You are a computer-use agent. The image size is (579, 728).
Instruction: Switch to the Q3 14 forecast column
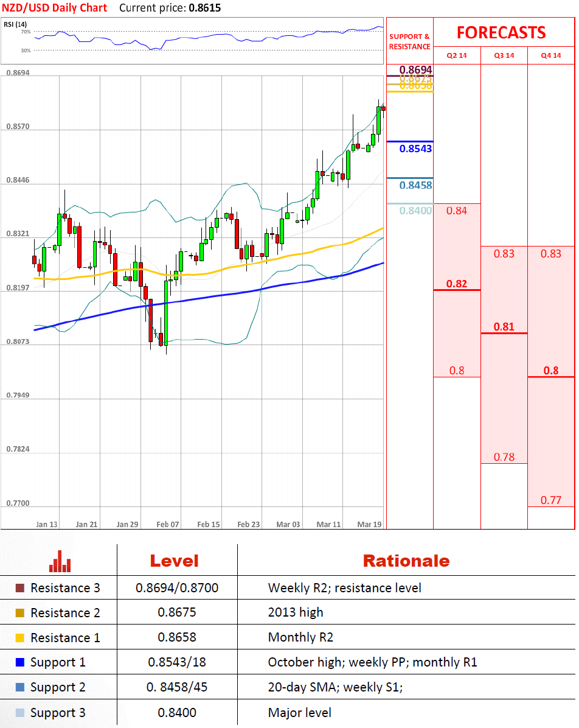click(504, 55)
